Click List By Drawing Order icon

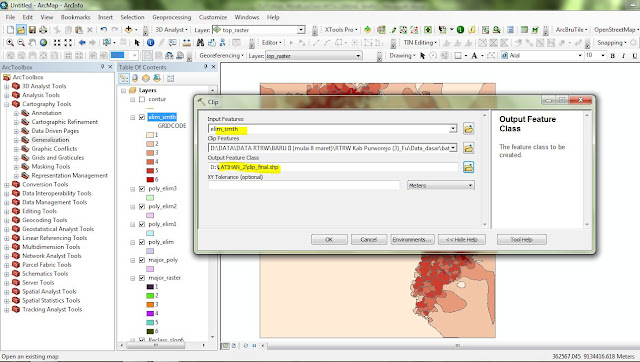pyautogui.click(x=124, y=78)
